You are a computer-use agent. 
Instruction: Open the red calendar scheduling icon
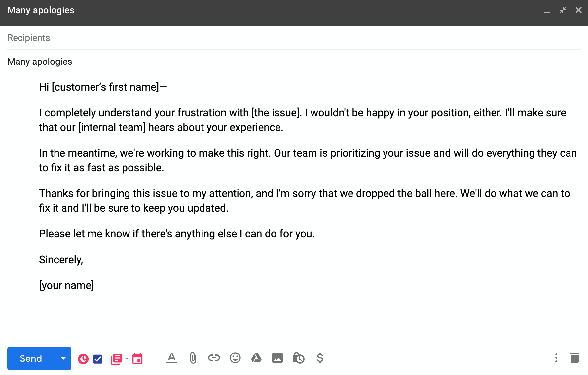click(137, 359)
